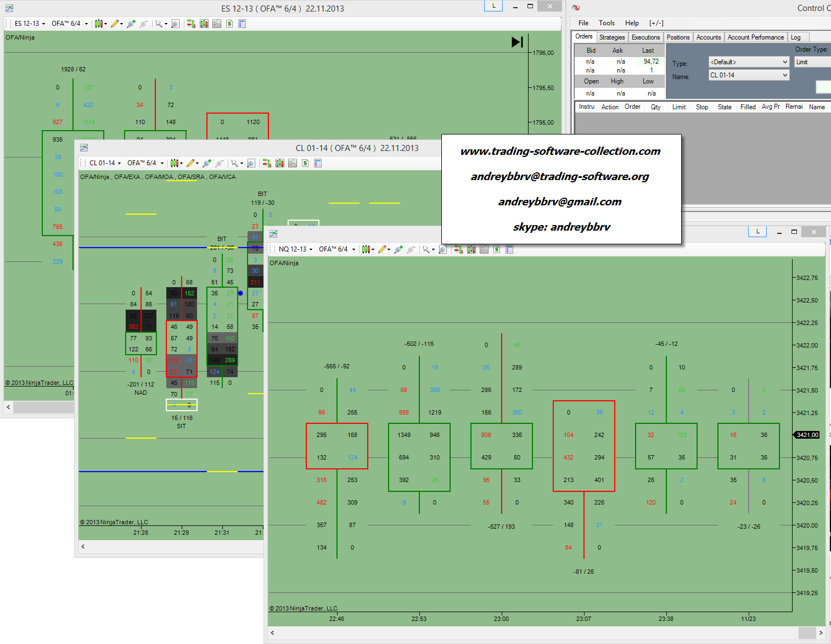Click Strategies dollar icon on NQ 12-13 chart

click(496, 249)
